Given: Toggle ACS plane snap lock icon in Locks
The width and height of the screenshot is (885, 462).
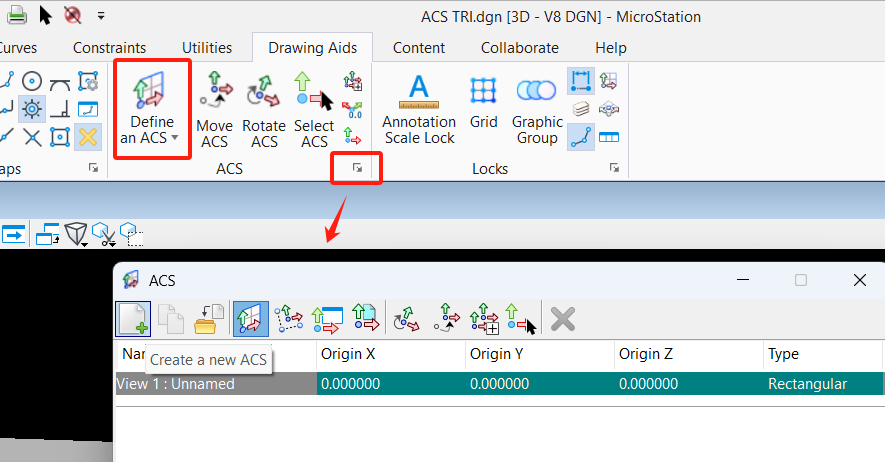Looking at the screenshot, I should [608, 109].
